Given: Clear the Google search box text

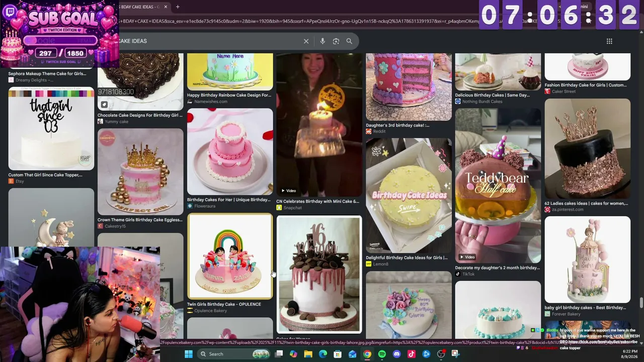Looking at the screenshot, I should tap(306, 41).
